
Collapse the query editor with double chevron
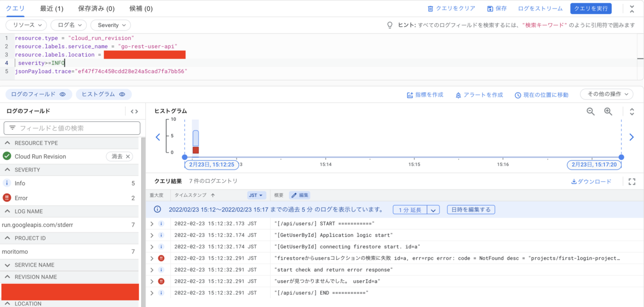pyautogui.click(x=632, y=9)
